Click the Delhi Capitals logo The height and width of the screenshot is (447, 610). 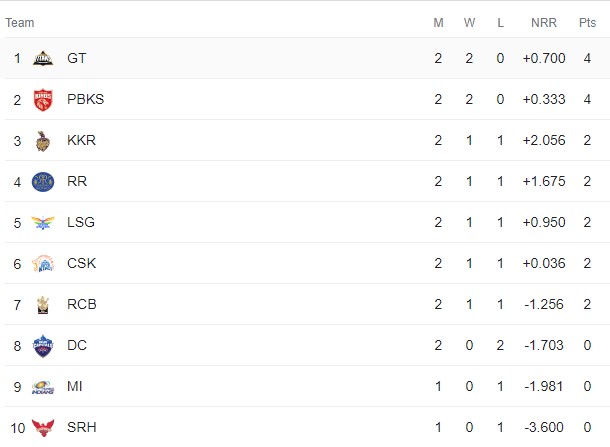tap(43, 346)
